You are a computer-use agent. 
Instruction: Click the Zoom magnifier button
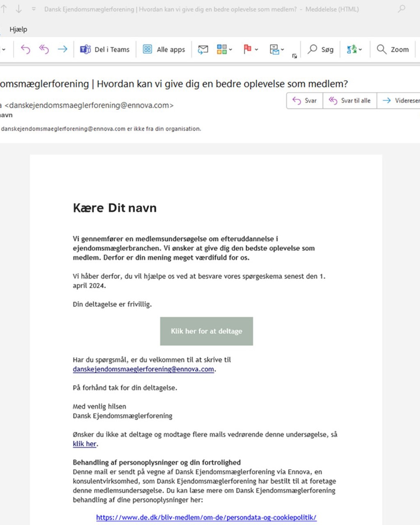click(393, 50)
